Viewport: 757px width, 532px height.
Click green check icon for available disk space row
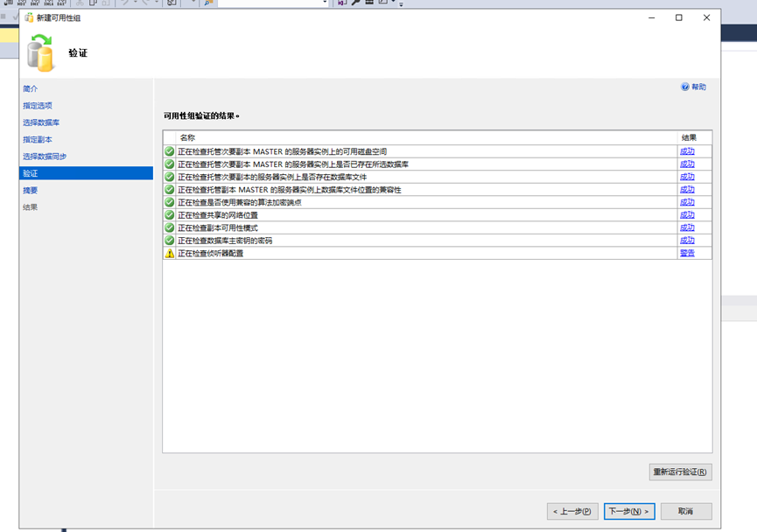(170, 151)
